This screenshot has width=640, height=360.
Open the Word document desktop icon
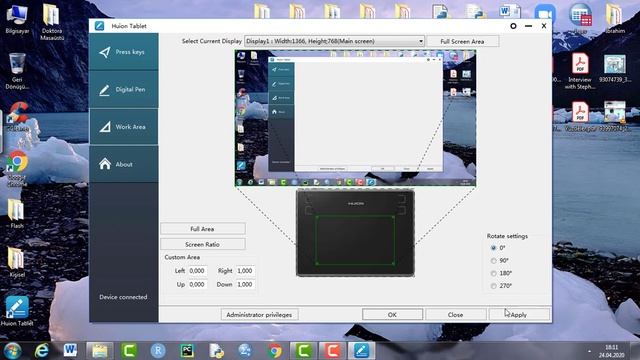tap(509, 11)
